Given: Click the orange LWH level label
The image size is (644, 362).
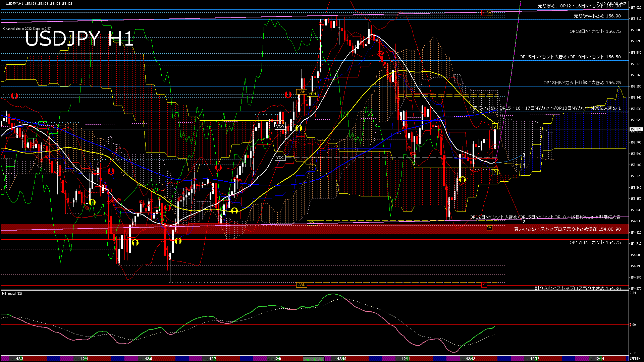Looking at the screenshot, I should (301, 92).
